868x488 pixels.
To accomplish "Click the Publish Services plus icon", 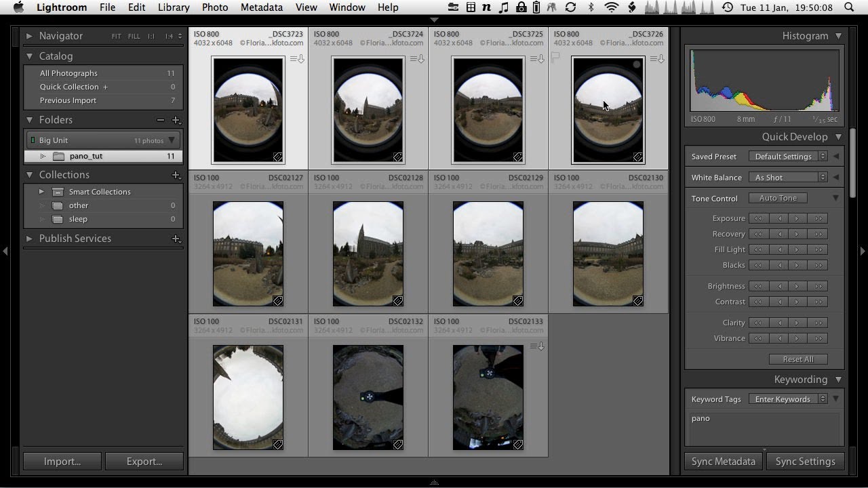I will [x=176, y=239].
